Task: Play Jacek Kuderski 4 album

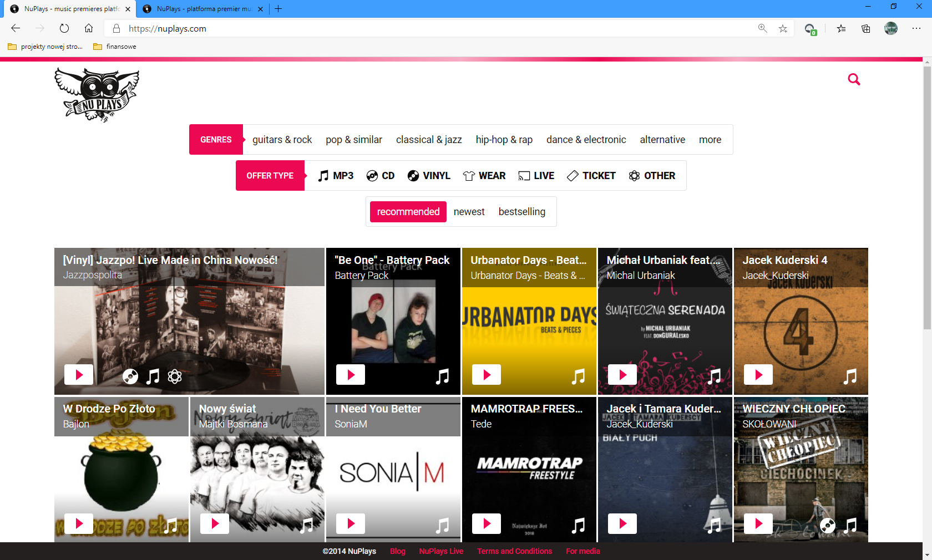Action: pos(758,375)
